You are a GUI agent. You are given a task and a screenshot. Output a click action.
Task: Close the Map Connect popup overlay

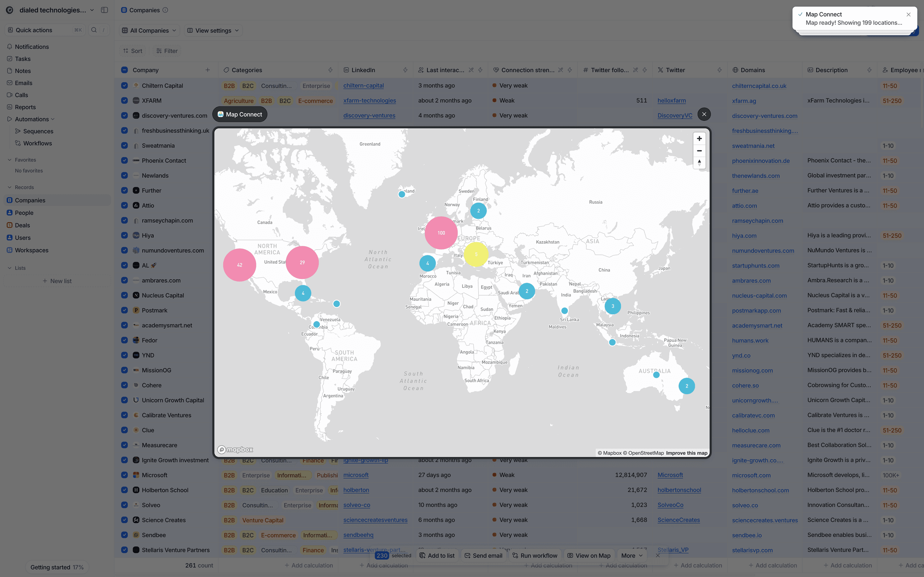click(x=704, y=114)
